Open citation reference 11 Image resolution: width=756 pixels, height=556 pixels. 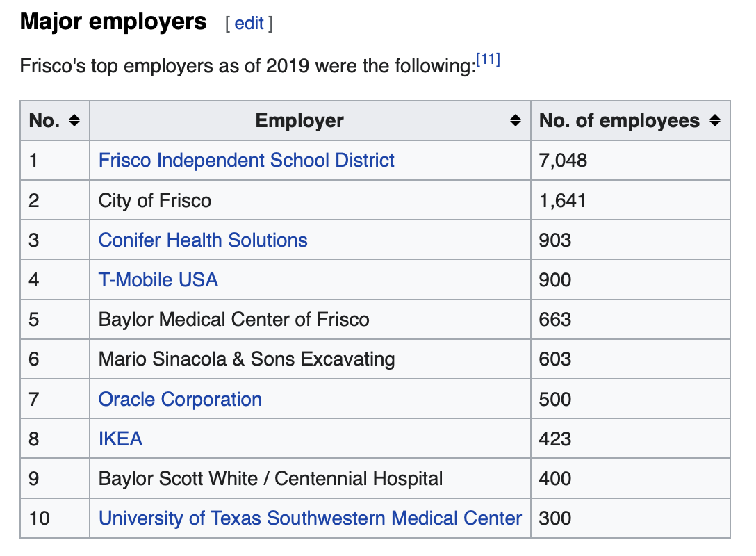[x=488, y=59]
